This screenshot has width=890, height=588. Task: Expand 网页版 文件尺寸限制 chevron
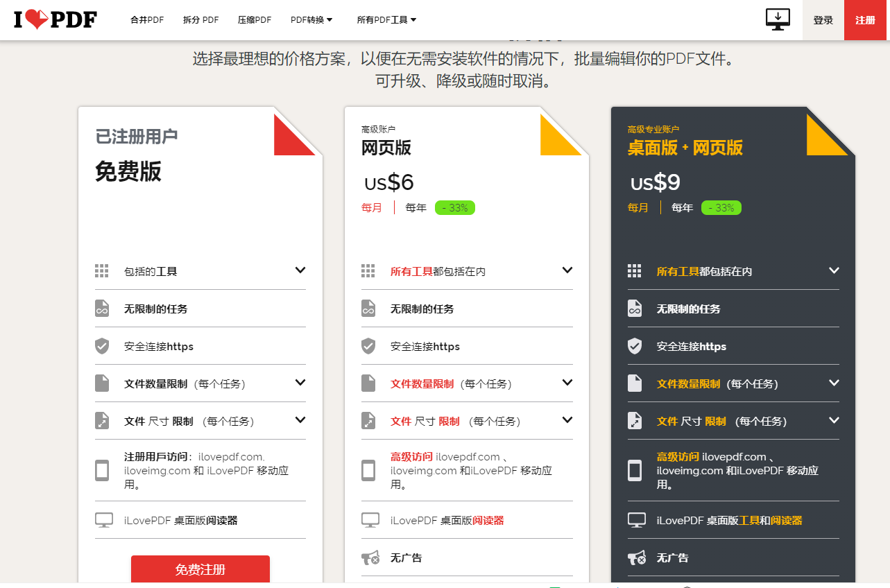pos(567,420)
